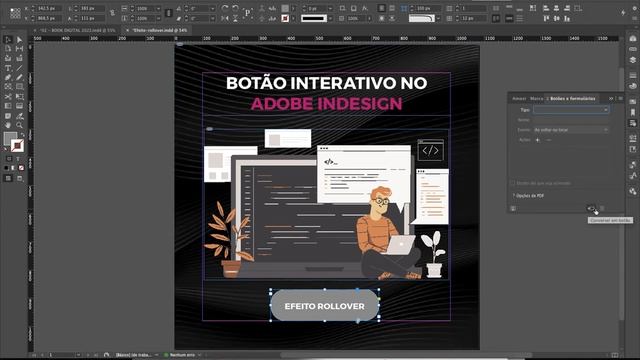The image size is (640, 360).
Task: Select the Direct Selection tool
Action: (19, 40)
